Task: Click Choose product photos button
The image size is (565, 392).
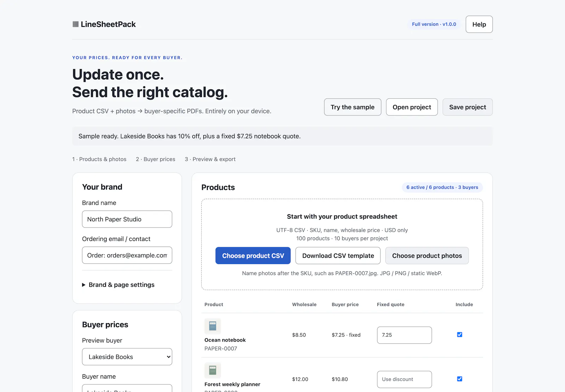Action: pyautogui.click(x=427, y=256)
